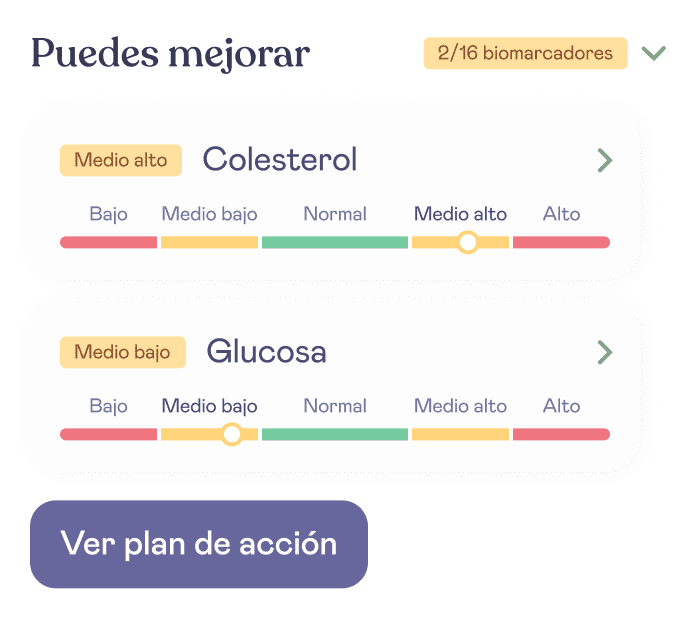Click the Glucosa slider marker
This screenshot has width=694, height=619.
pos(231,434)
